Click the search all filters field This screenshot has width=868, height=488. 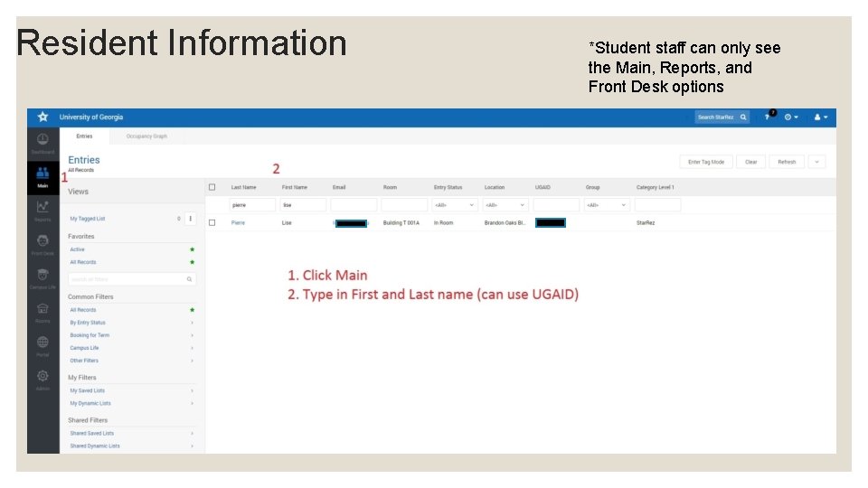click(132, 279)
